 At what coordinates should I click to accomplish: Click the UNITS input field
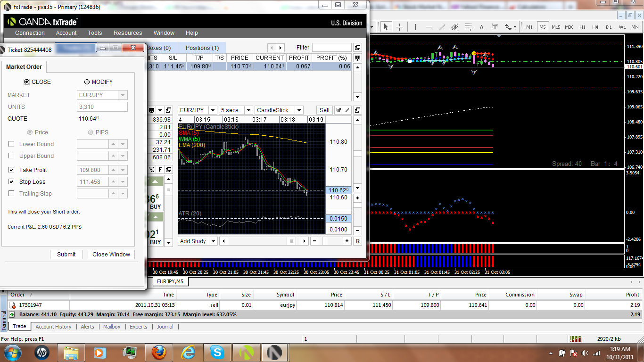tap(102, 107)
